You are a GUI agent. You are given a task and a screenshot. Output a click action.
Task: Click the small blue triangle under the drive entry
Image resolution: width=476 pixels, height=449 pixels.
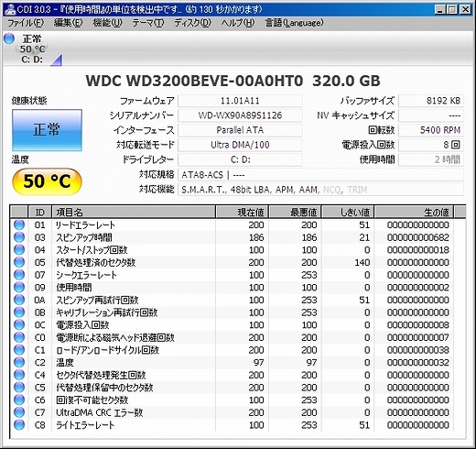[x=57, y=60]
